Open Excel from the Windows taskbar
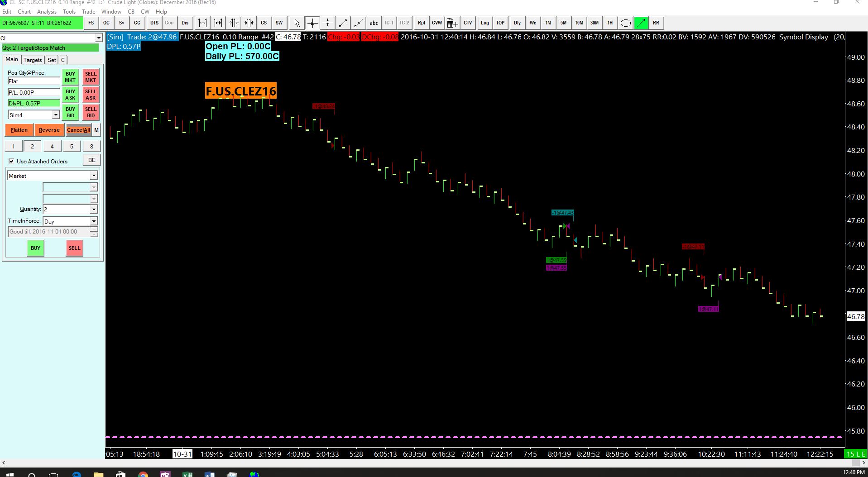The image size is (868, 477). (187, 474)
